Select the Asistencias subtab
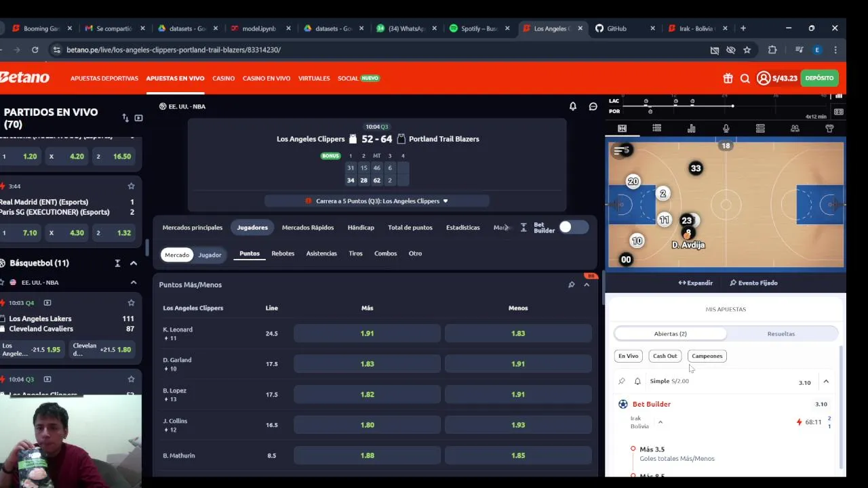 point(321,253)
